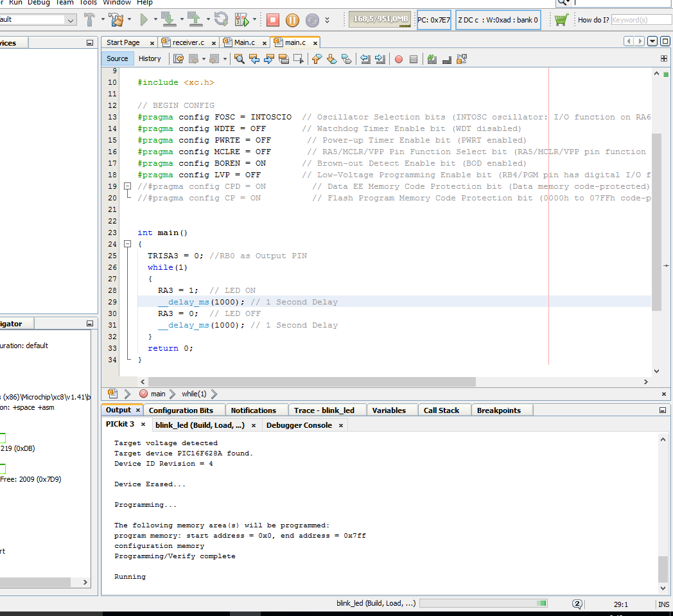Open the Call Stack tab
This screenshot has width=673, height=616.
pyautogui.click(x=441, y=410)
